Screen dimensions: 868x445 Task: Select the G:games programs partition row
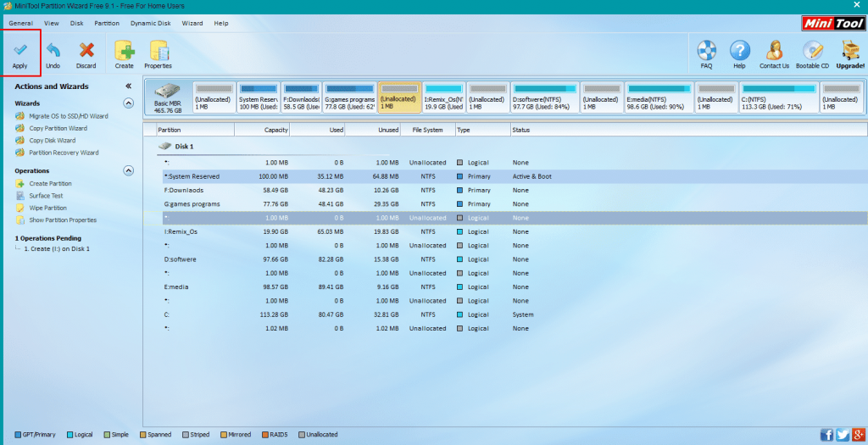click(x=515, y=204)
